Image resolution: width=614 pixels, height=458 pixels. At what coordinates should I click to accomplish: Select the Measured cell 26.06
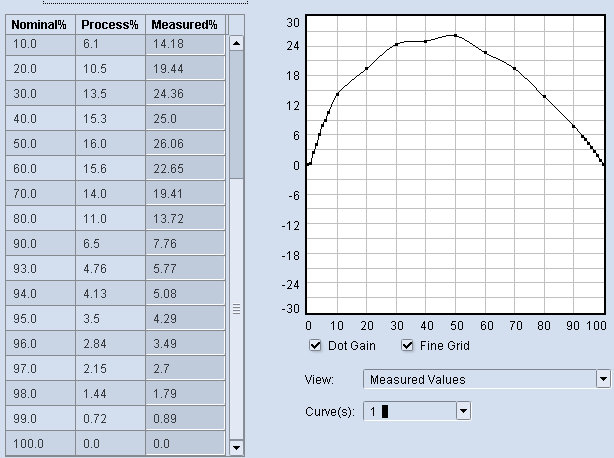pyautogui.click(x=186, y=144)
